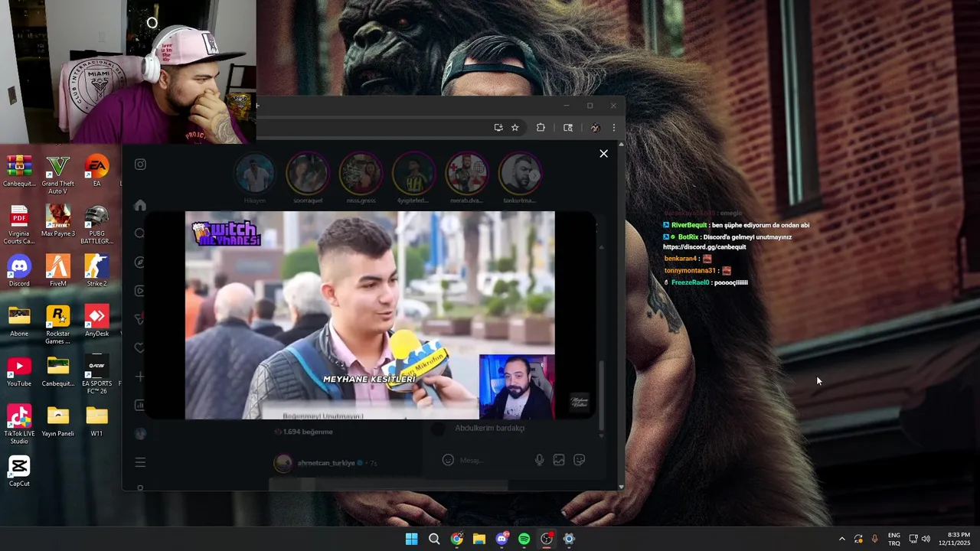Click the Mesaj message input field

click(493, 460)
